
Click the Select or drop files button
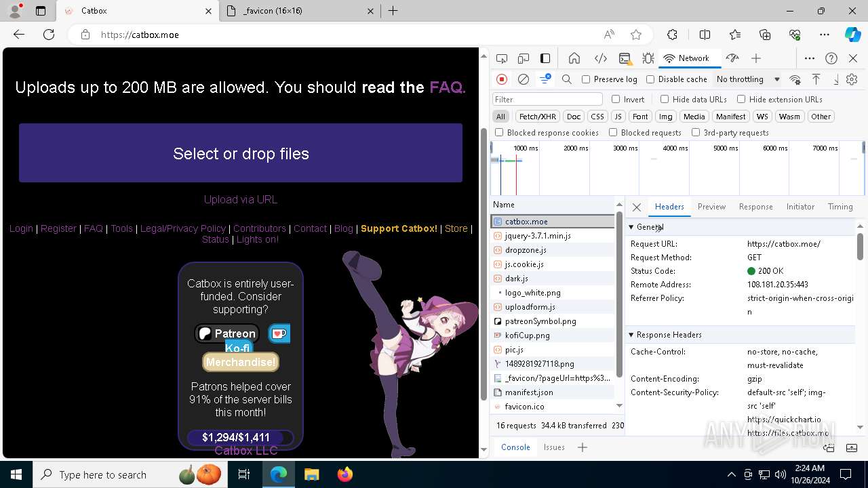pos(241,153)
